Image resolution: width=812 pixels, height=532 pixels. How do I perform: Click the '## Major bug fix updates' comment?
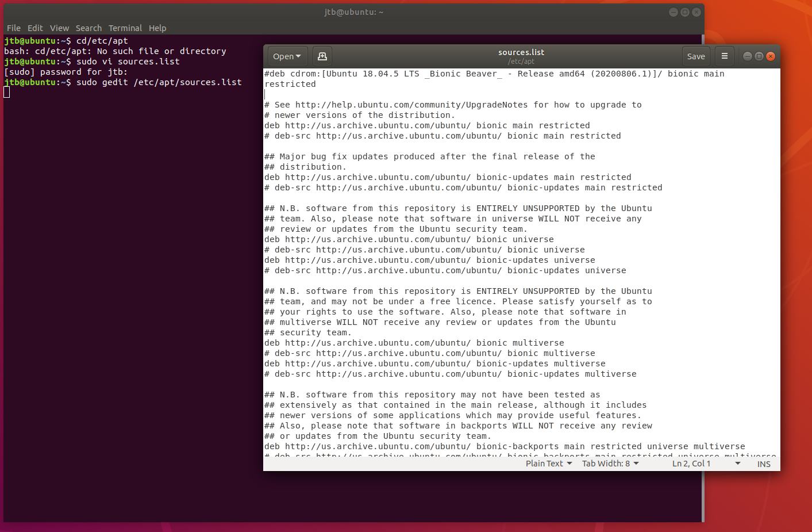[x=430, y=156]
